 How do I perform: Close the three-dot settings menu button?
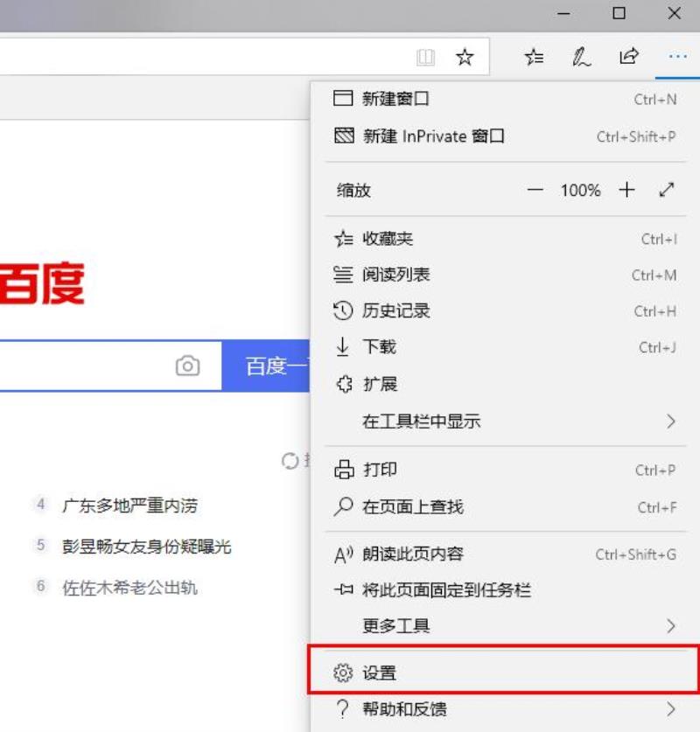click(677, 57)
